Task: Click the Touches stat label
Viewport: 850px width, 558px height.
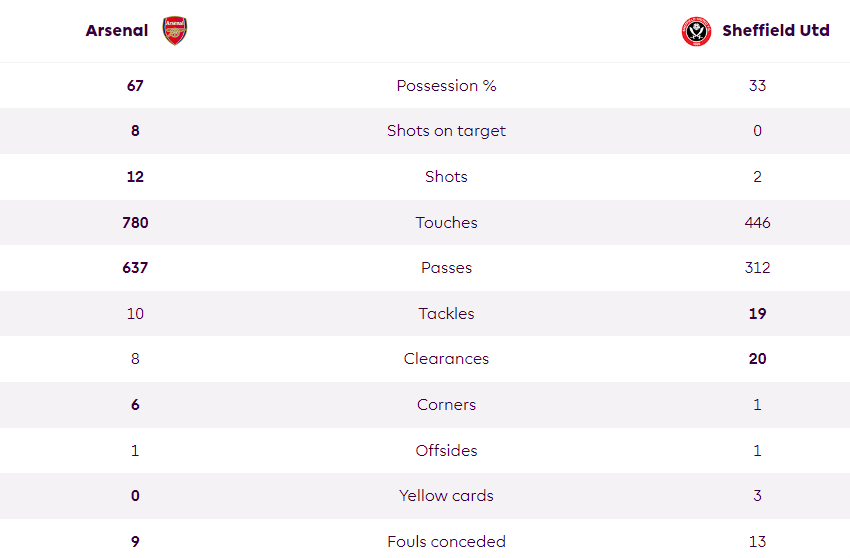Action: point(446,222)
